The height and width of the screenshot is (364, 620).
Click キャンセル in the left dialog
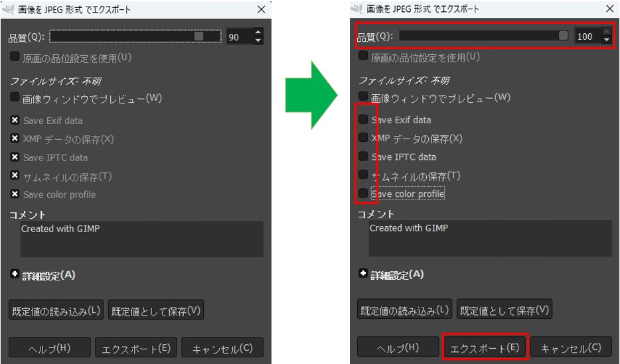tap(222, 348)
